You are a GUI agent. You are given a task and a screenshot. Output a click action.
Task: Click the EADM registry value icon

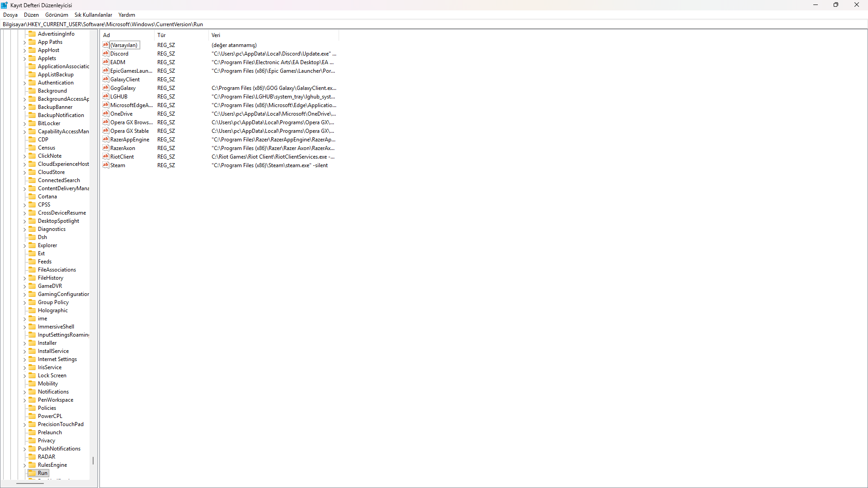[106, 62]
